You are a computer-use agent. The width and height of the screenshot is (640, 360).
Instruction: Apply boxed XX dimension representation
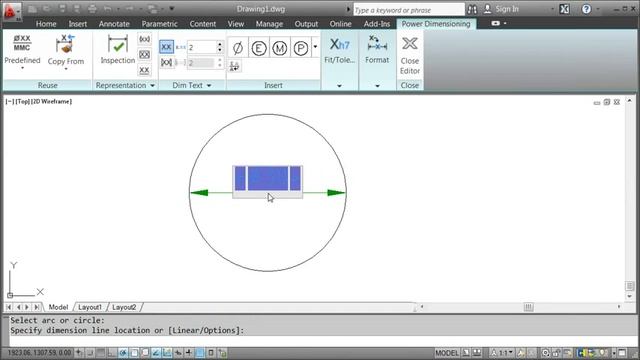144,54
